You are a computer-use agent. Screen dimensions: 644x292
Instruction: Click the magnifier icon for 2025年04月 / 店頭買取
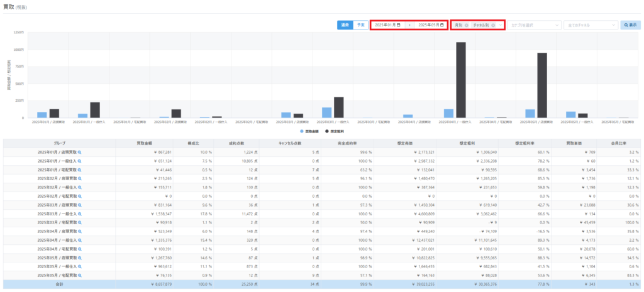(79, 231)
